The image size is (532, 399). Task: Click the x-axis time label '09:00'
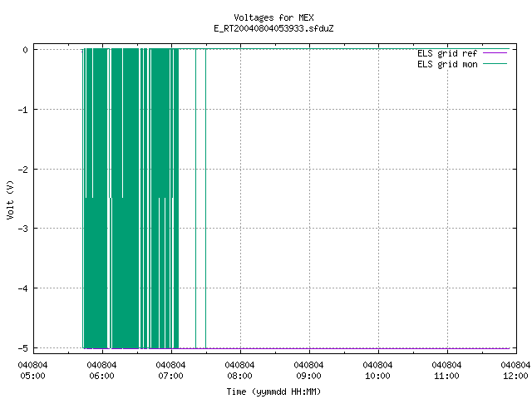308,376
